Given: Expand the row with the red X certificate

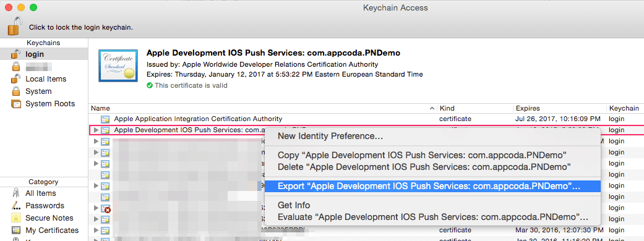Looking at the screenshot, I should click(x=96, y=208).
